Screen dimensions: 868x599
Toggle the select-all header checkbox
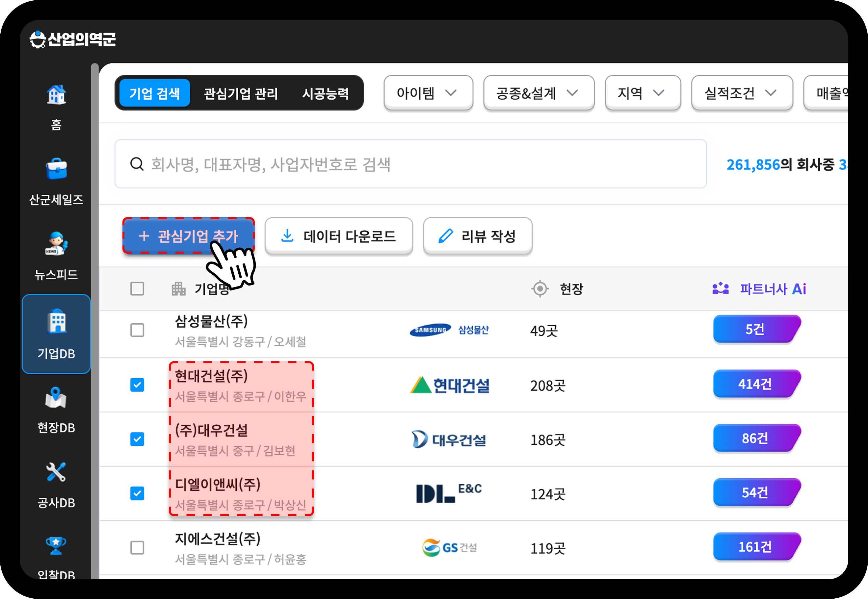tap(137, 288)
